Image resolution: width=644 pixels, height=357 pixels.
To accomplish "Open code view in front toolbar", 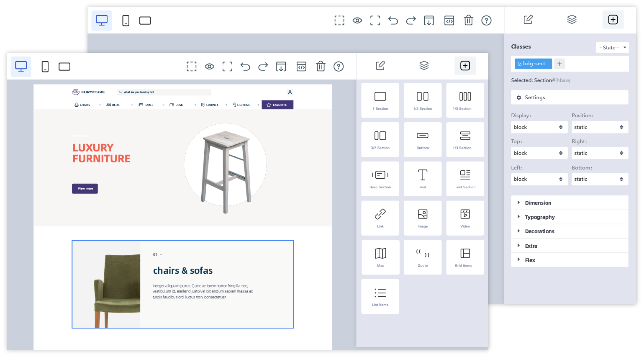I will pos(301,66).
